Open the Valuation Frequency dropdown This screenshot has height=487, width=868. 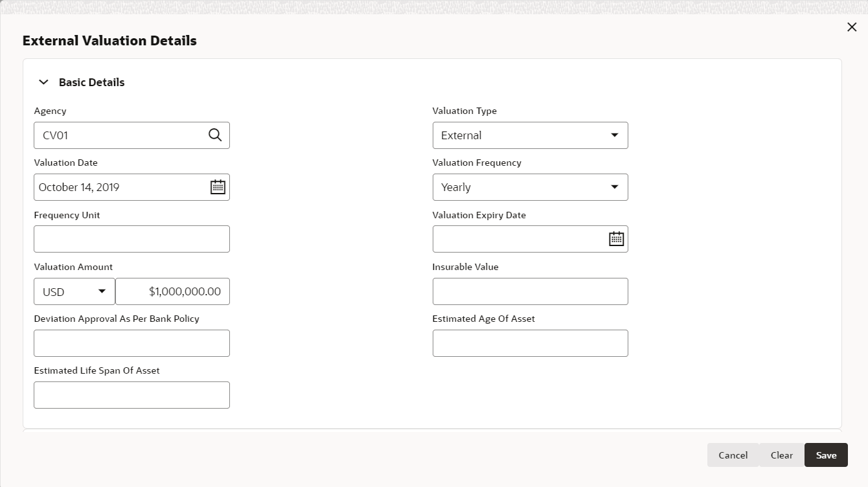click(x=530, y=187)
